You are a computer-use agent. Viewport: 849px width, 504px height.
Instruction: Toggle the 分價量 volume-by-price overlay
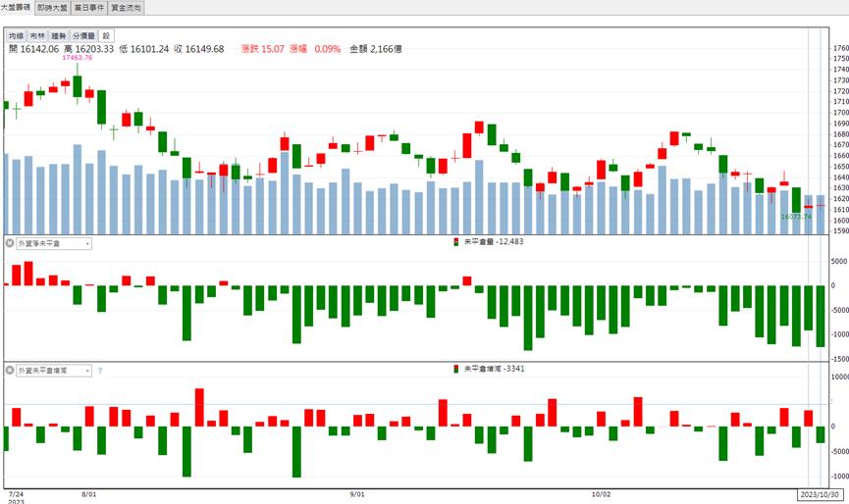click(x=84, y=35)
